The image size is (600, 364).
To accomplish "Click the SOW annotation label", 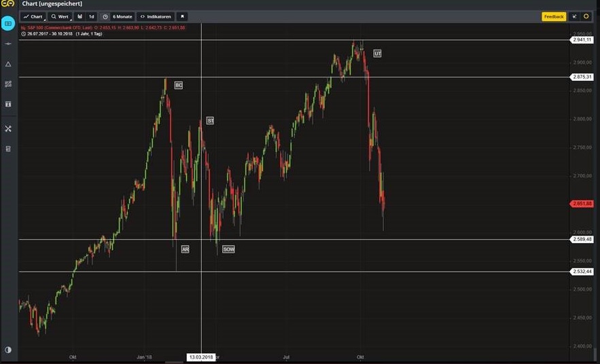I will [229, 249].
